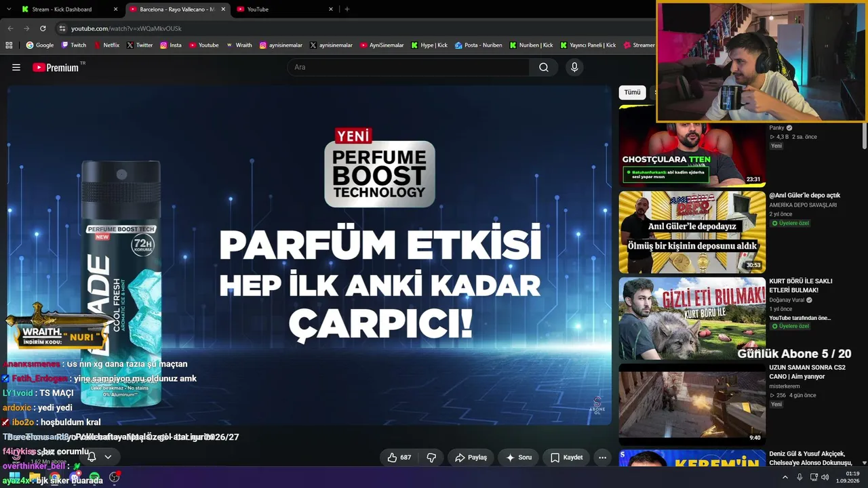Open the Nuriben | Kick bookmark
The height and width of the screenshot is (488, 868).
tap(531, 45)
